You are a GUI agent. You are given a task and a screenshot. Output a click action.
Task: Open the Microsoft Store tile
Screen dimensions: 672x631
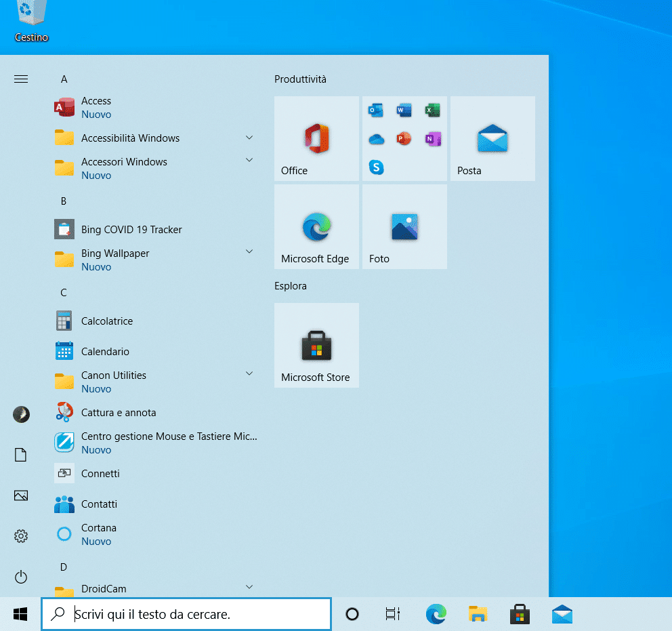pyautogui.click(x=316, y=346)
